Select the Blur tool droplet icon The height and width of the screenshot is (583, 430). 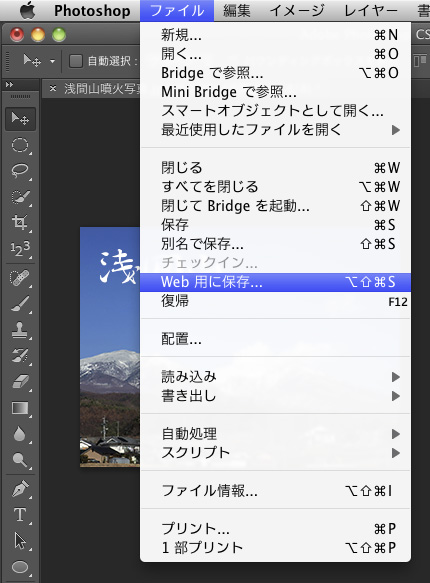coord(20,434)
